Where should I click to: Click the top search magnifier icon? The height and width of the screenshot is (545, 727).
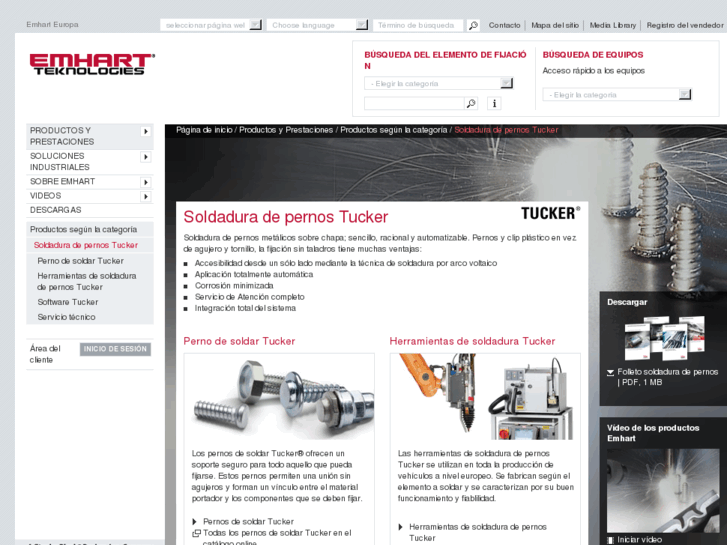pyautogui.click(x=473, y=25)
